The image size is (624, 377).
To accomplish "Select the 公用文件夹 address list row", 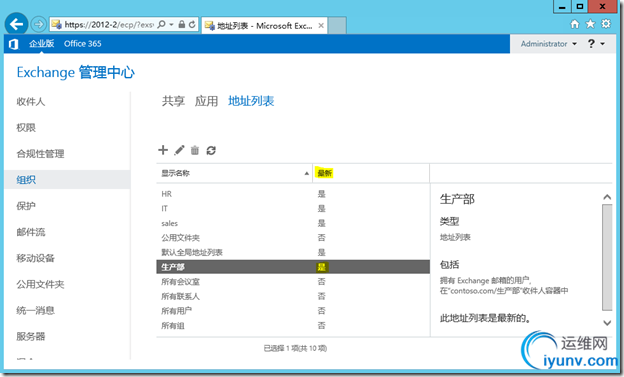I will [293, 238].
